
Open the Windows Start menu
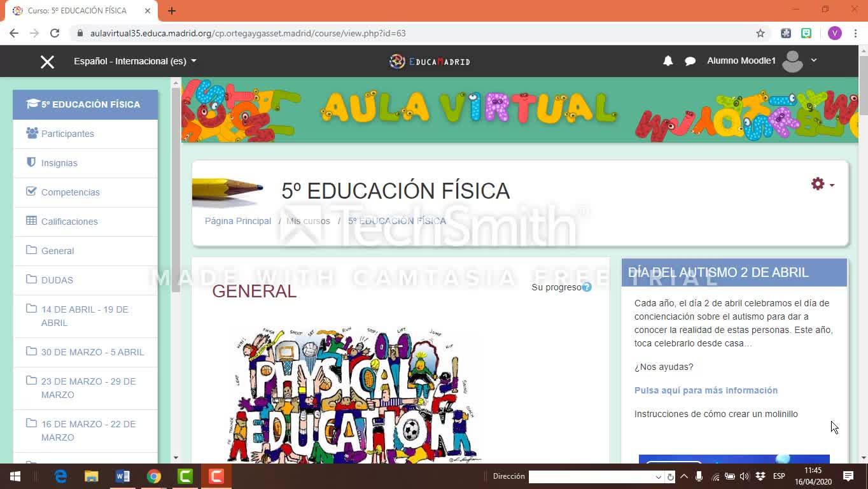tap(15, 476)
